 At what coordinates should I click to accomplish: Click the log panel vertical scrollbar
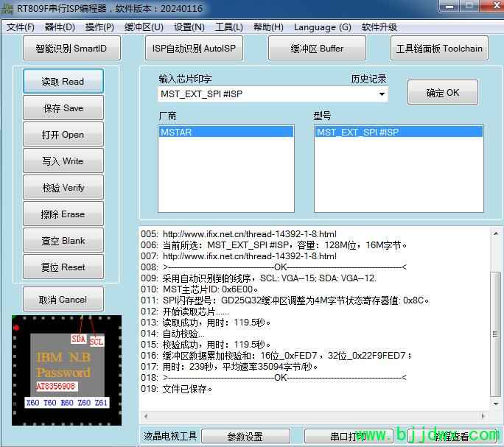click(496, 309)
